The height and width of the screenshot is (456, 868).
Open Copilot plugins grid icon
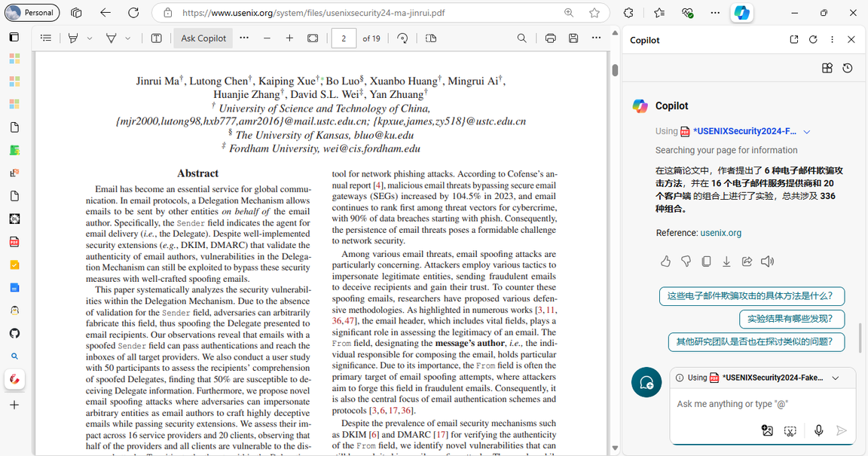827,68
